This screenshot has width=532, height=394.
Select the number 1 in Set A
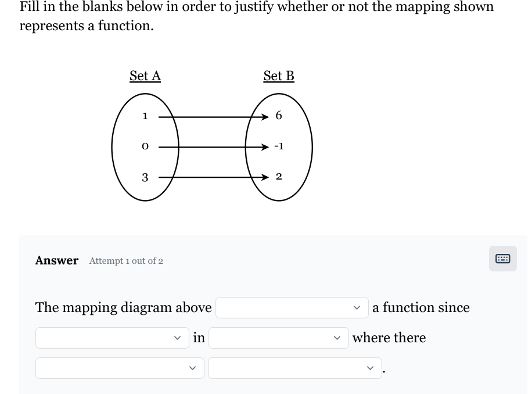tap(145, 116)
